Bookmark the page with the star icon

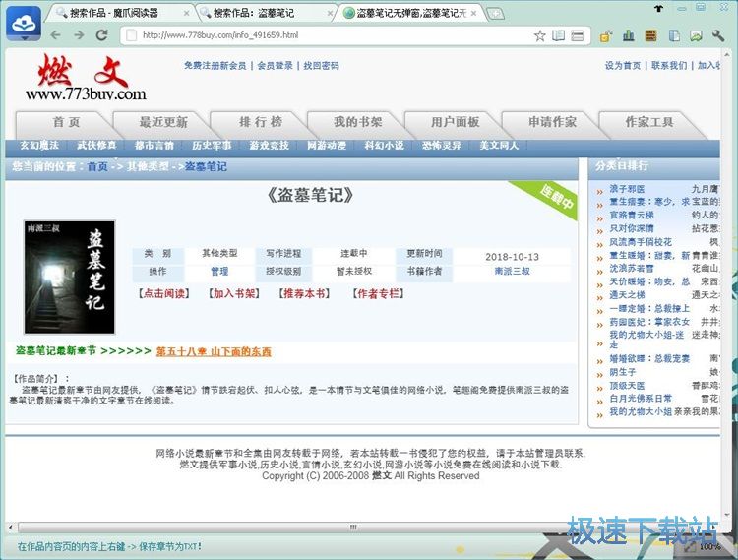click(540, 35)
